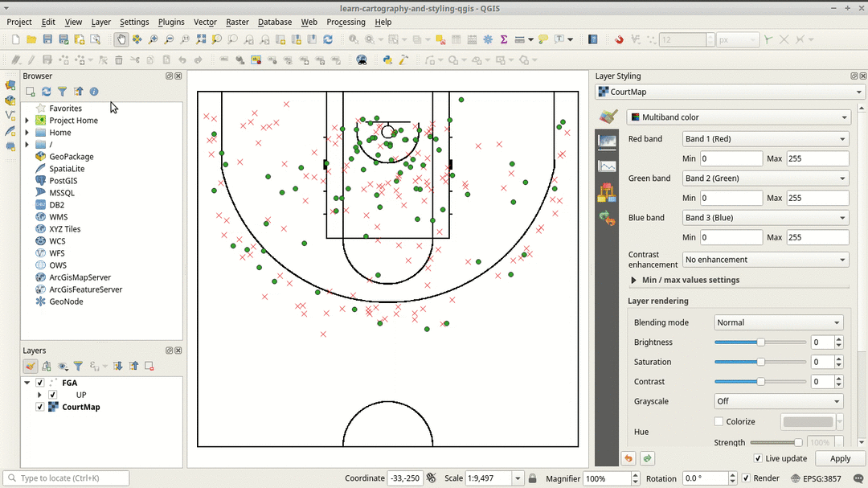The height and width of the screenshot is (488, 868).
Task: Change the Red band selection dropdown
Action: pyautogui.click(x=764, y=138)
